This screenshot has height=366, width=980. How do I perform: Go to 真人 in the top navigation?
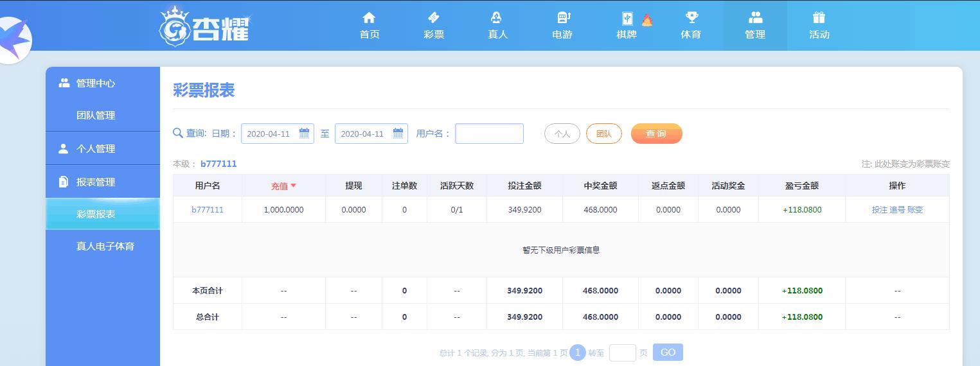498,35
